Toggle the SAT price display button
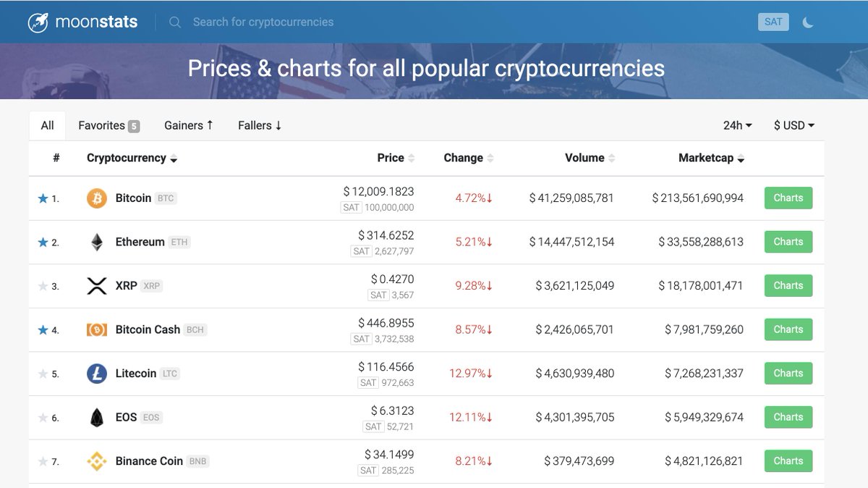Image resolution: width=868 pixels, height=488 pixels. coord(773,22)
